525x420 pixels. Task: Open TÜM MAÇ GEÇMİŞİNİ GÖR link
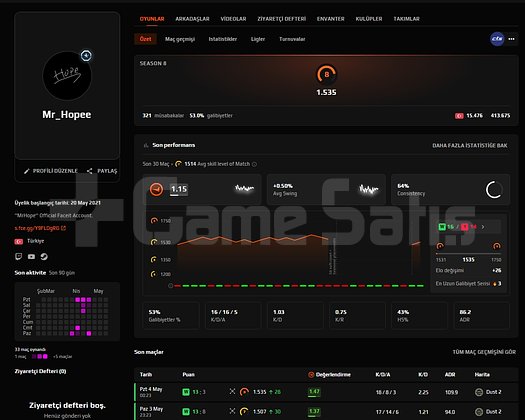coord(484,352)
